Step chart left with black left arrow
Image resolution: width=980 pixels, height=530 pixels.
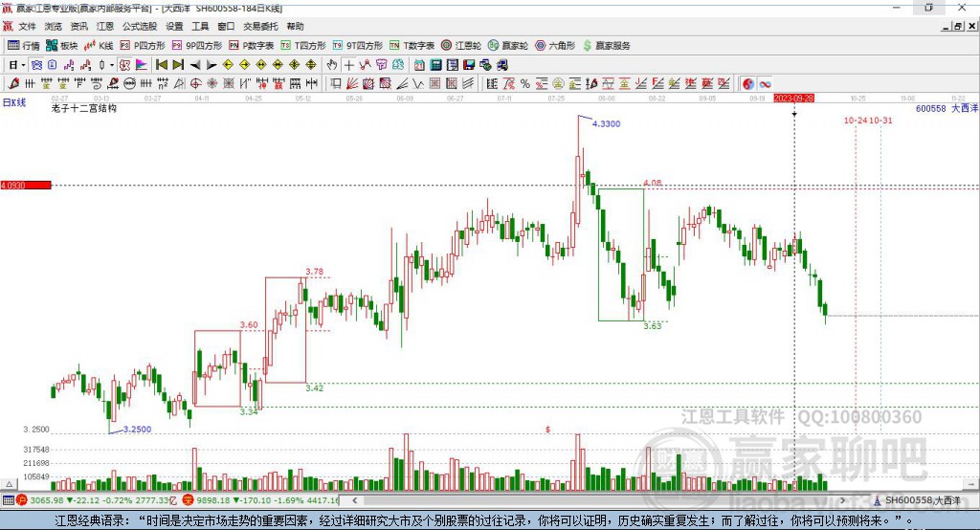195,65
